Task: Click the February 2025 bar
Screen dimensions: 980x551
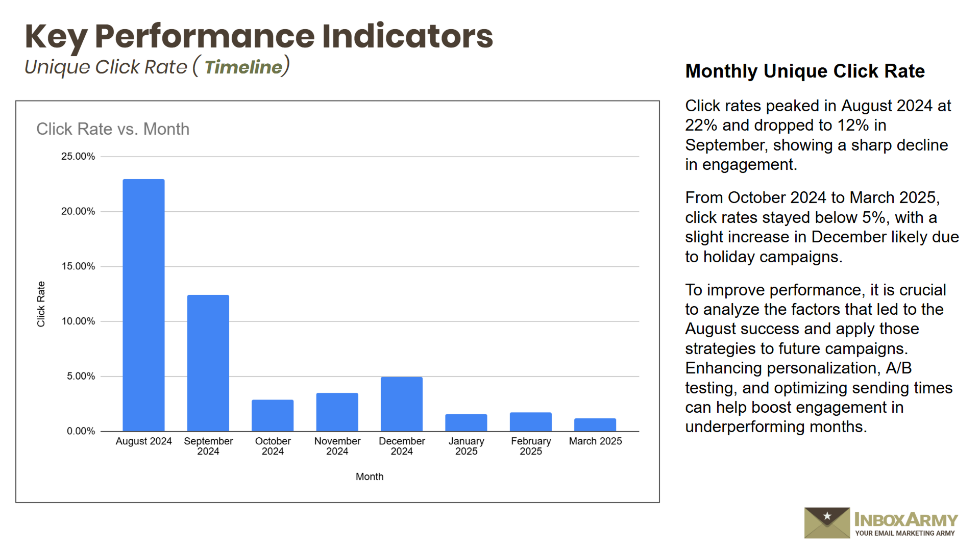Action: [x=530, y=421]
